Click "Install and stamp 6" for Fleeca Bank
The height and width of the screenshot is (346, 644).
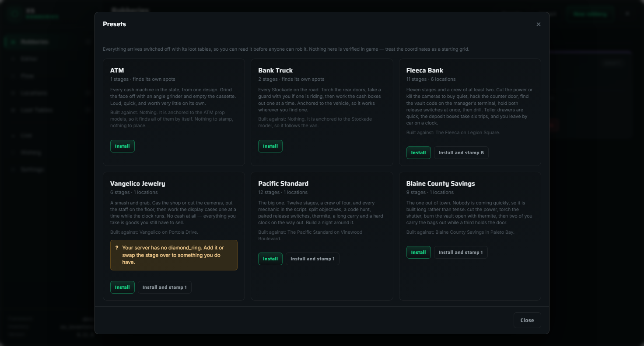point(461,152)
